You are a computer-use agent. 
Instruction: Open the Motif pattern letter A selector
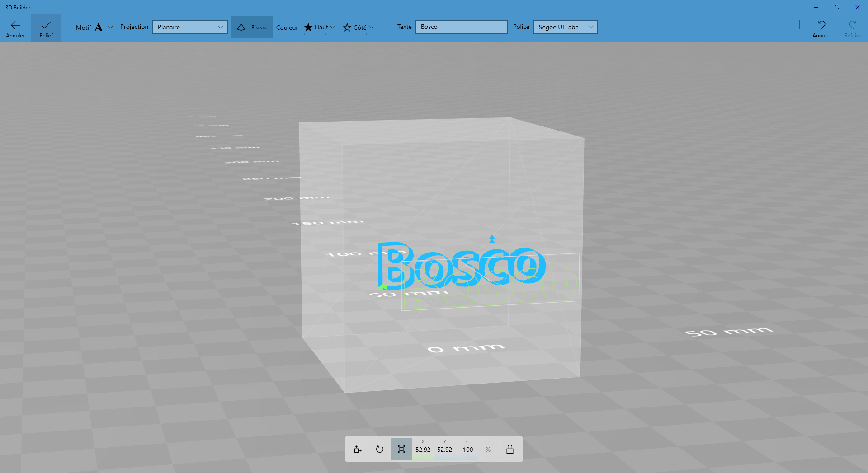99,27
